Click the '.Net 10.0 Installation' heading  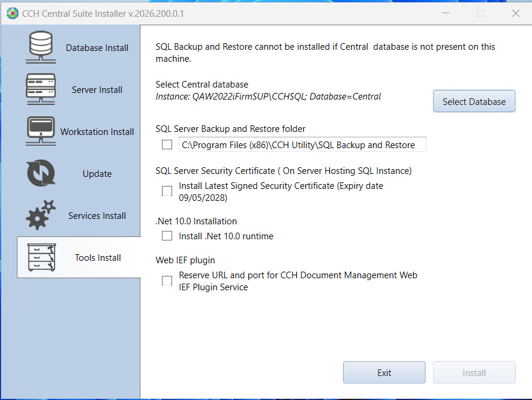pyautogui.click(x=196, y=221)
